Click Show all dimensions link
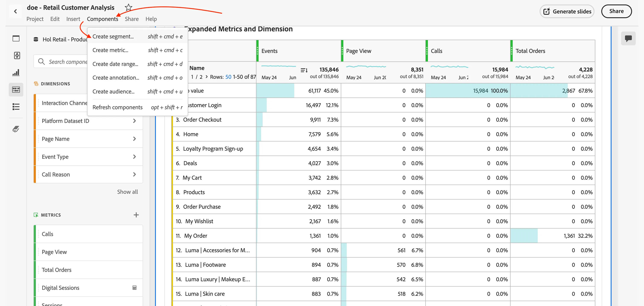The width and height of the screenshot is (644, 306). pos(127,192)
